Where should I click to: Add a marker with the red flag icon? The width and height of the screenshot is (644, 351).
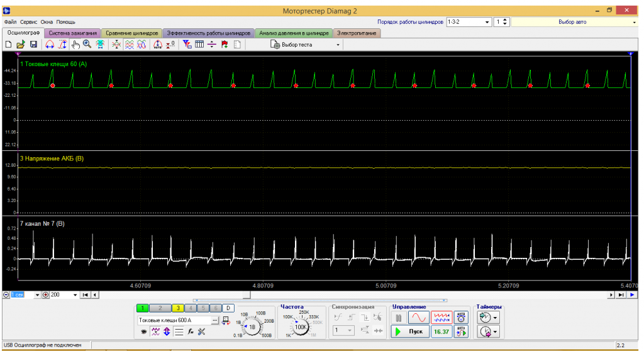point(225,45)
